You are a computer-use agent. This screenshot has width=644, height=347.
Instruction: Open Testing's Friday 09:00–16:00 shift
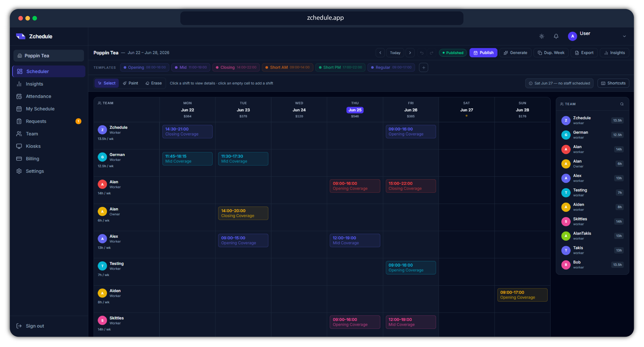coord(411,268)
